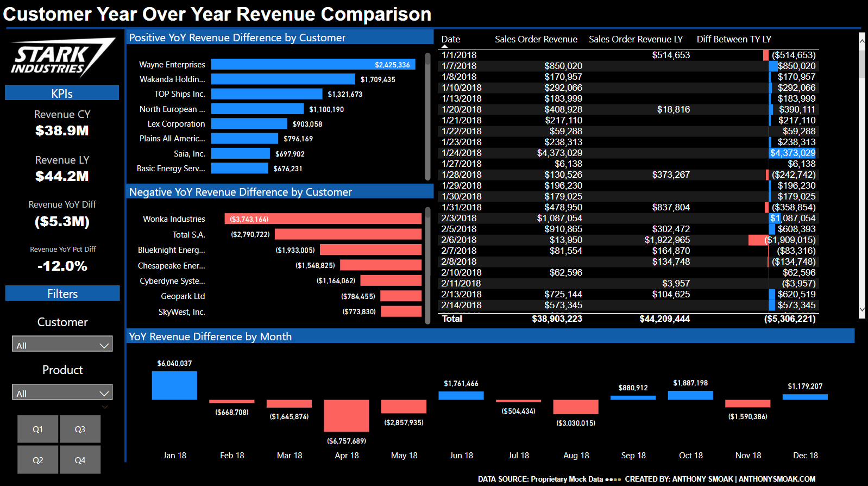The image size is (868, 486).
Task: Toggle the Q3 quarter filter
Action: pos(80,429)
